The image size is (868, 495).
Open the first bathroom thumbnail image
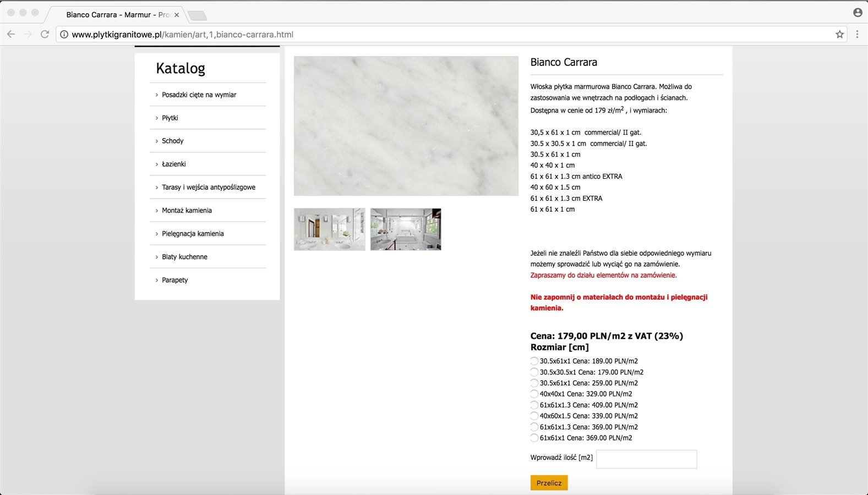click(329, 229)
